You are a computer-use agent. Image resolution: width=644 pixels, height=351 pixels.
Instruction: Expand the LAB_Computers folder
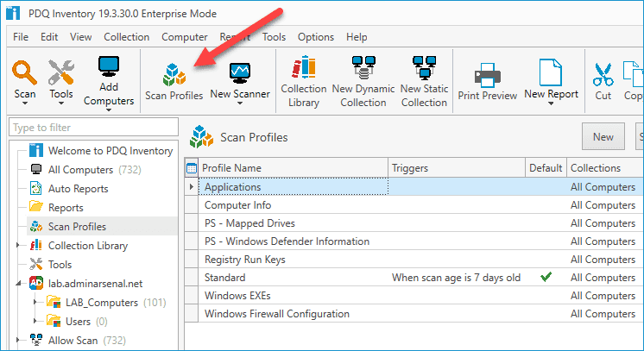(35, 302)
